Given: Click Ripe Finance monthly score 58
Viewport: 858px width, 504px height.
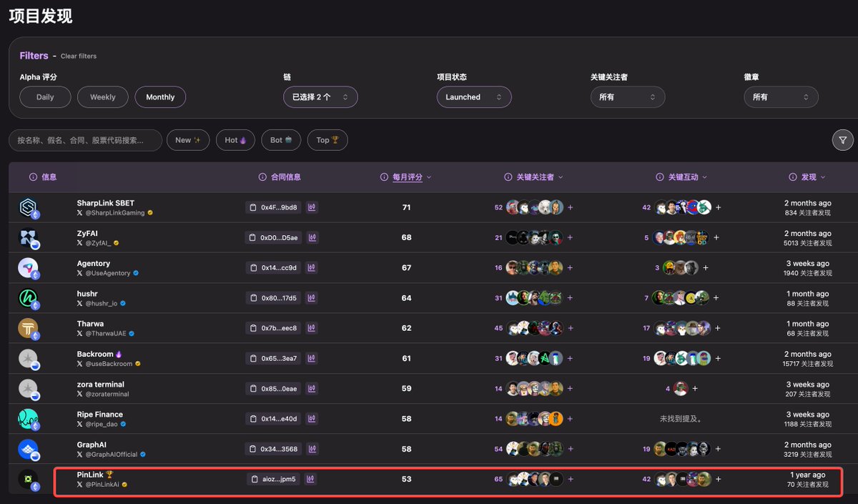Looking at the screenshot, I should pos(407,419).
